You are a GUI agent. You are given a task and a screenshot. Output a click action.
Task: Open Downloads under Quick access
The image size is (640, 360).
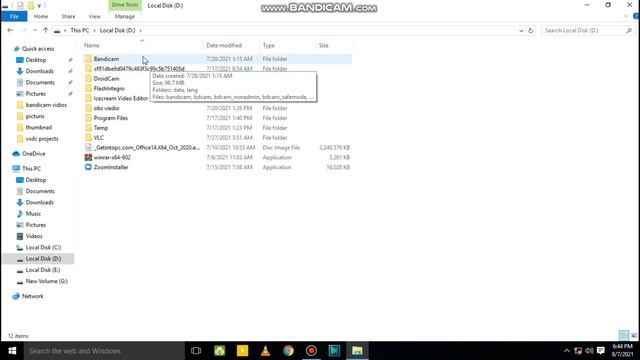click(39, 71)
